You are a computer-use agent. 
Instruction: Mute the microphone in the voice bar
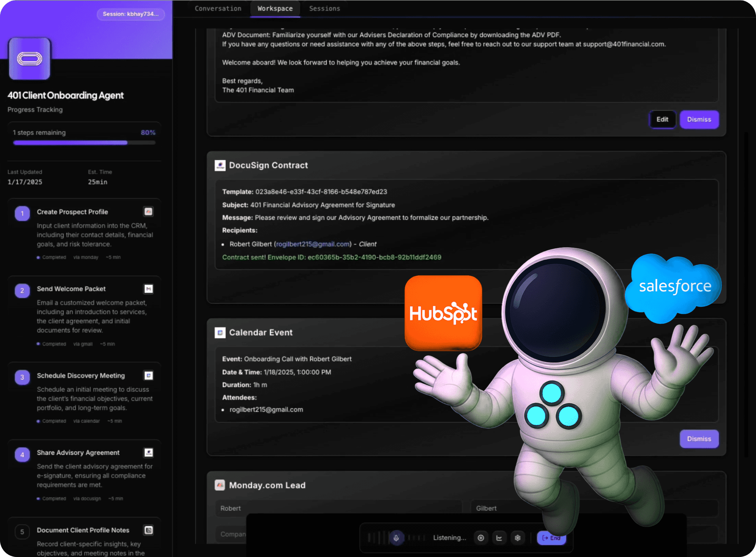point(396,538)
